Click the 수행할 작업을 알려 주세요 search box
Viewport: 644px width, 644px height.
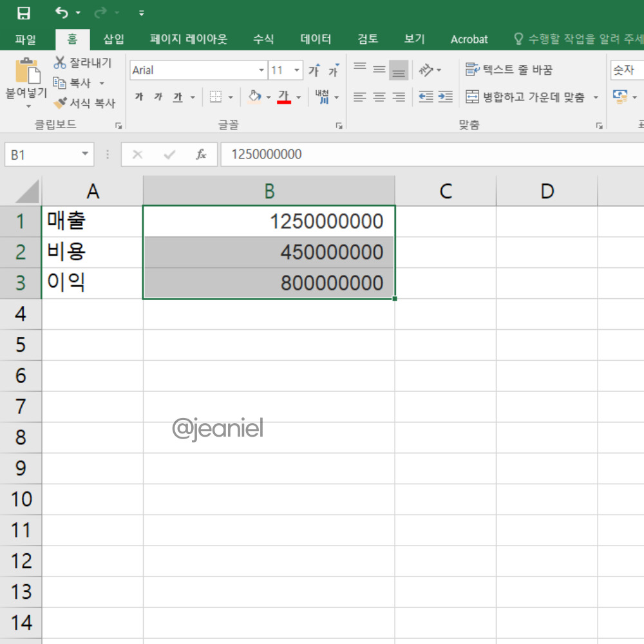click(579, 39)
